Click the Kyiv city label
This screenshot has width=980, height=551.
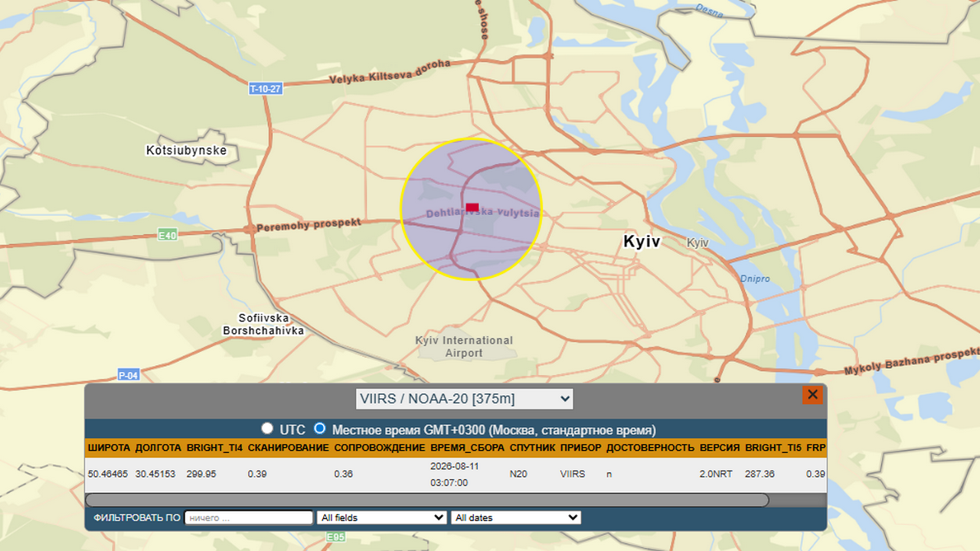(642, 242)
